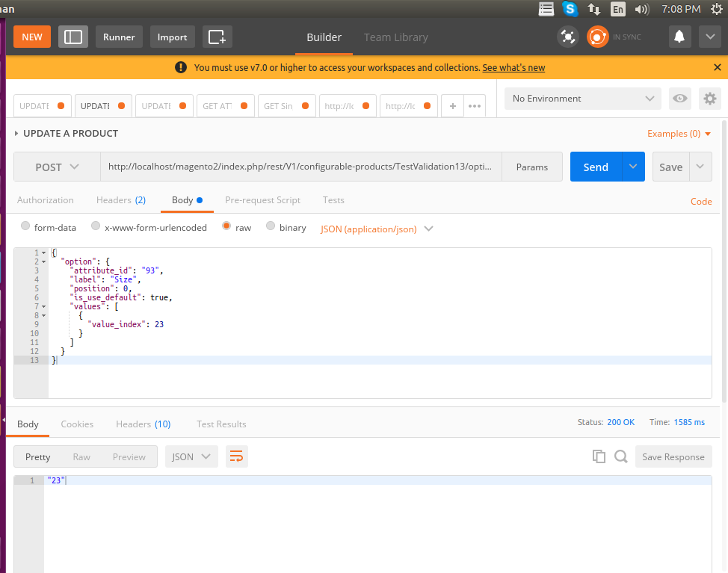728x573 pixels.
Task: Click the orange sync status icon
Action: tap(597, 37)
